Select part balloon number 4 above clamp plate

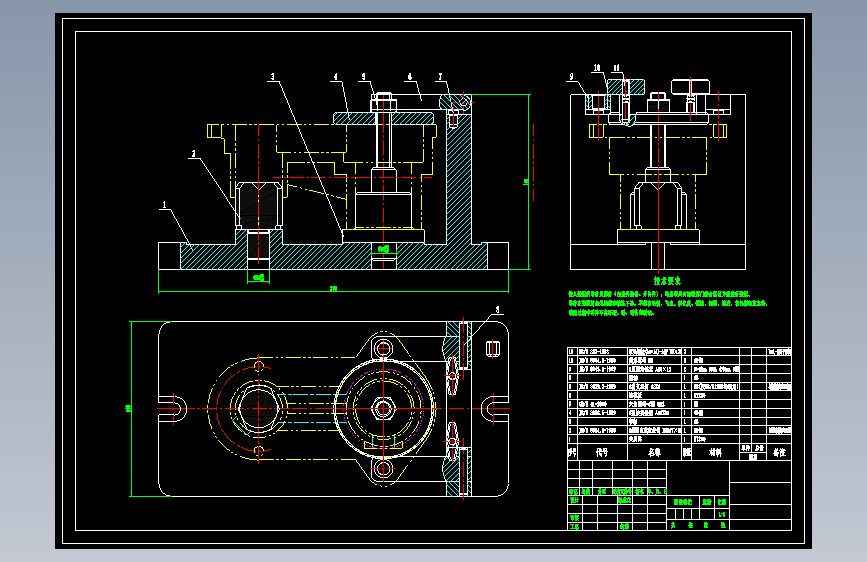(x=336, y=76)
